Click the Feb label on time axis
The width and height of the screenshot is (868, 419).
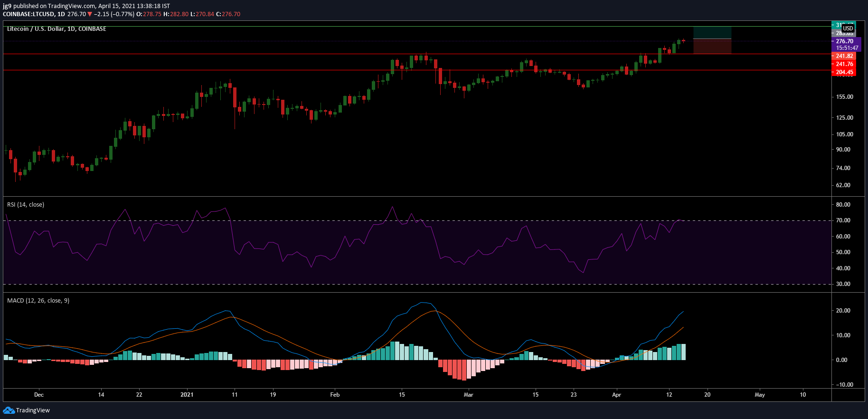pyautogui.click(x=335, y=395)
